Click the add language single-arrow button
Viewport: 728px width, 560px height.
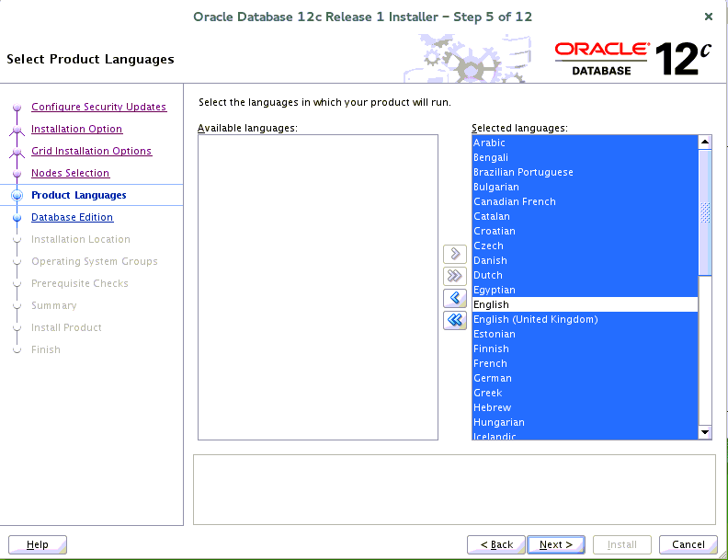[x=454, y=254]
